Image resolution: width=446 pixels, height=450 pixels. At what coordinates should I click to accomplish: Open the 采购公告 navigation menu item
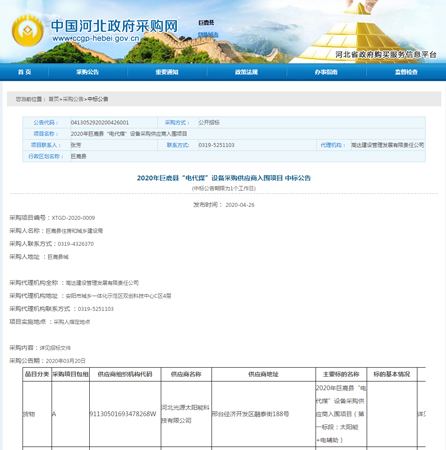(x=87, y=72)
